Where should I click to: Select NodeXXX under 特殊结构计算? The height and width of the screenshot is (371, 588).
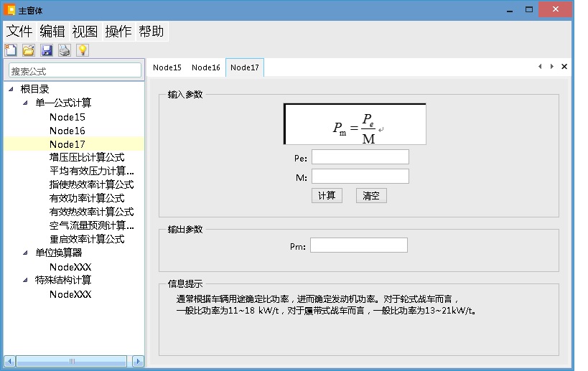pos(70,294)
